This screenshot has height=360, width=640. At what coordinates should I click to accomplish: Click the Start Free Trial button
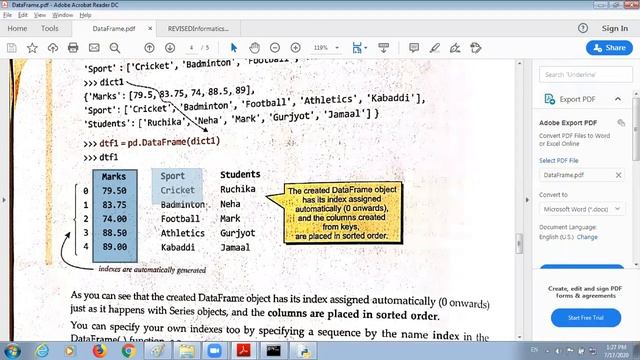coord(586,318)
